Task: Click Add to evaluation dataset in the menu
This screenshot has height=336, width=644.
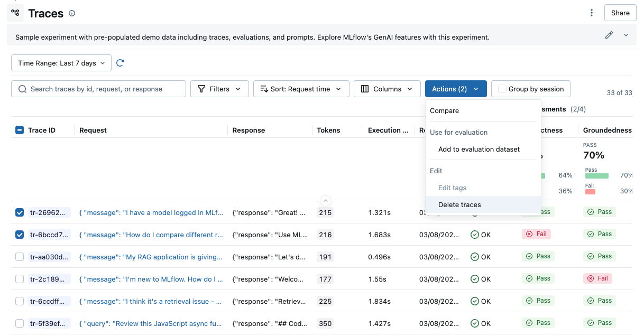Action: point(479,149)
